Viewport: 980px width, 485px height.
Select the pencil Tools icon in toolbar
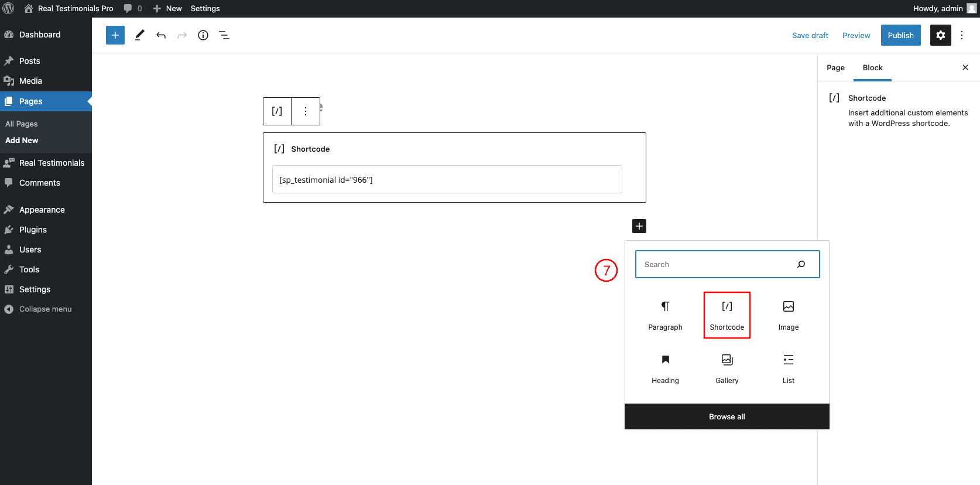[139, 35]
